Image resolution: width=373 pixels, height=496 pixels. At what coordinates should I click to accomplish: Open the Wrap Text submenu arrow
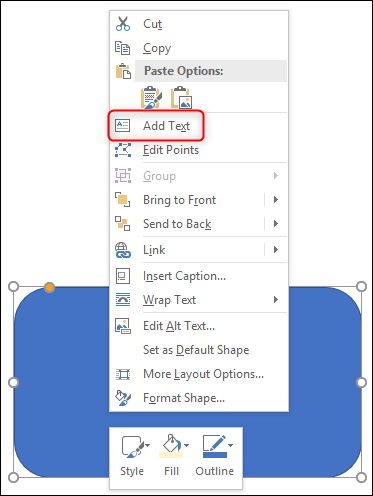276,300
